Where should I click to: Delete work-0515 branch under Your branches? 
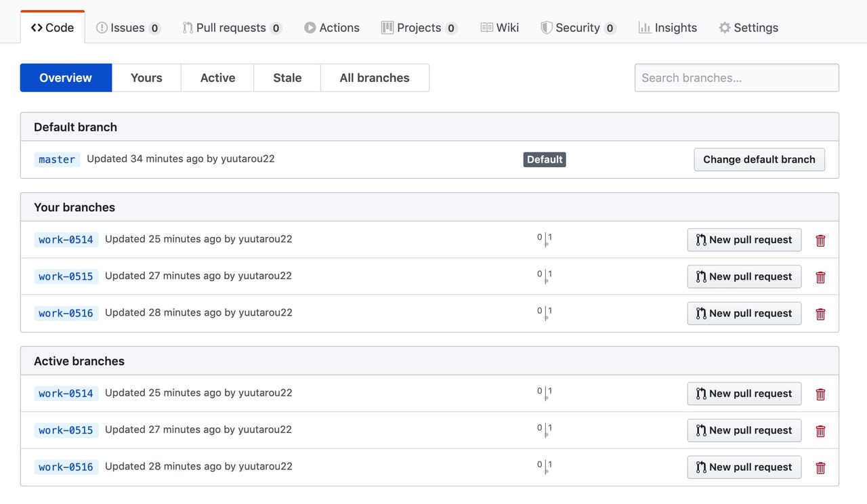(x=820, y=277)
